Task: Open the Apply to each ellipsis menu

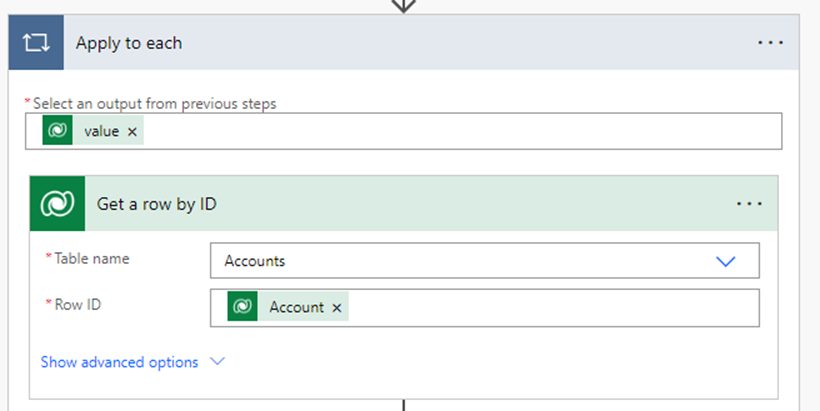Action: [x=770, y=43]
